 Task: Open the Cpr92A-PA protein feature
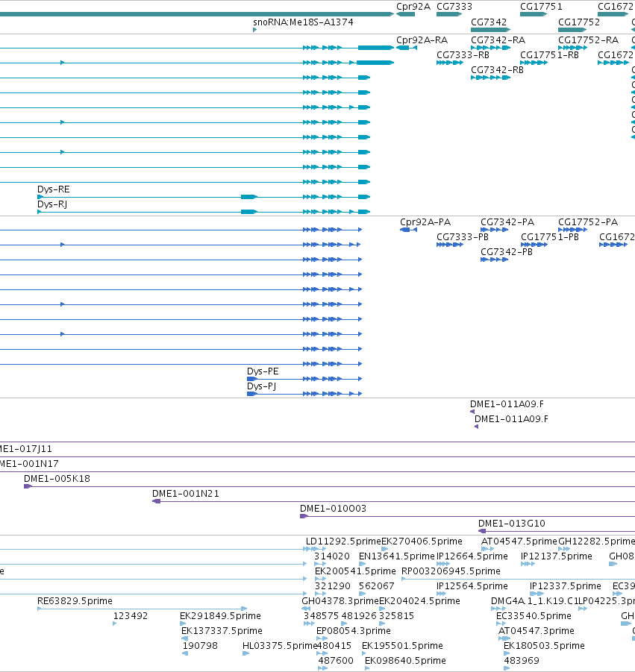tap(408, 230)
